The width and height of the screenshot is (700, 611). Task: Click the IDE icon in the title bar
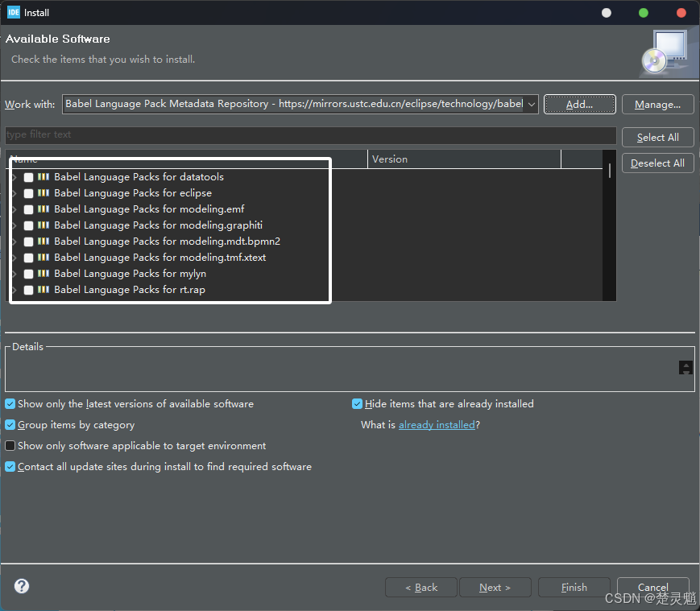coord(14,12)
